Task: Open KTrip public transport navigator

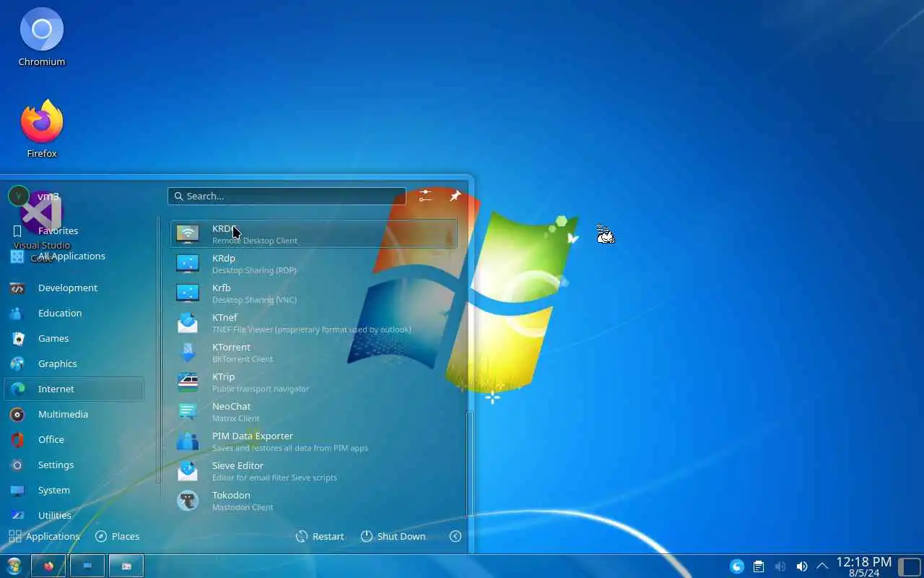Action: (x=314, y=382)
